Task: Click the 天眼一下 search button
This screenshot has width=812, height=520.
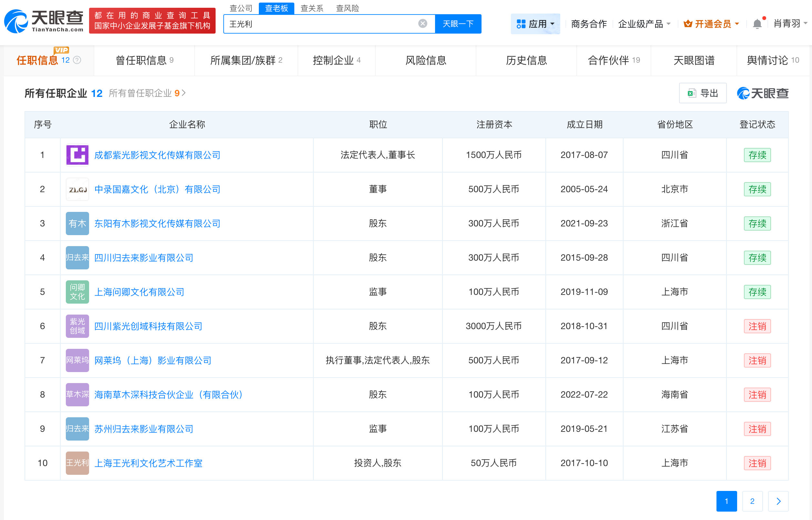Action: tap(458, 24)
